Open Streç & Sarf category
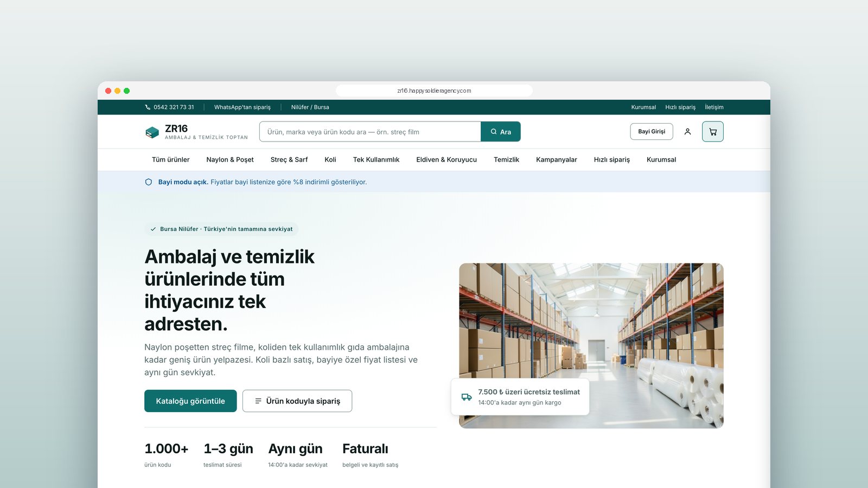Image resolution: width=868 pixels, height=488 pixels. 289,160
